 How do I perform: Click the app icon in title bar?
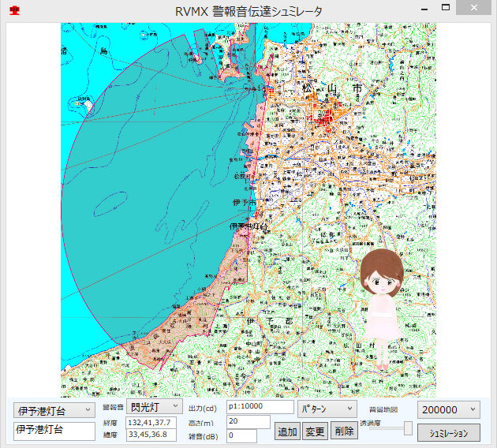click(x=14, y=10)
